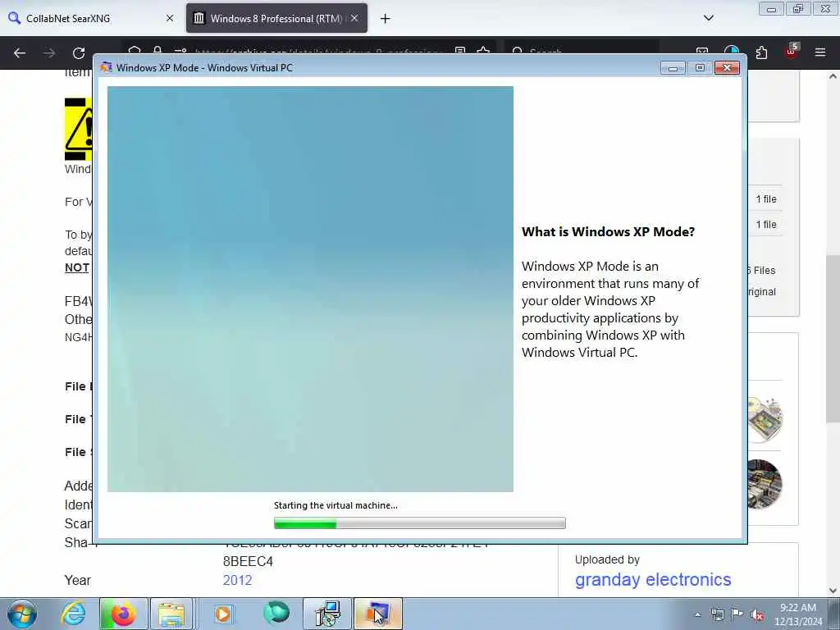Open the motherboard related item thumbnail

(765, 484)
